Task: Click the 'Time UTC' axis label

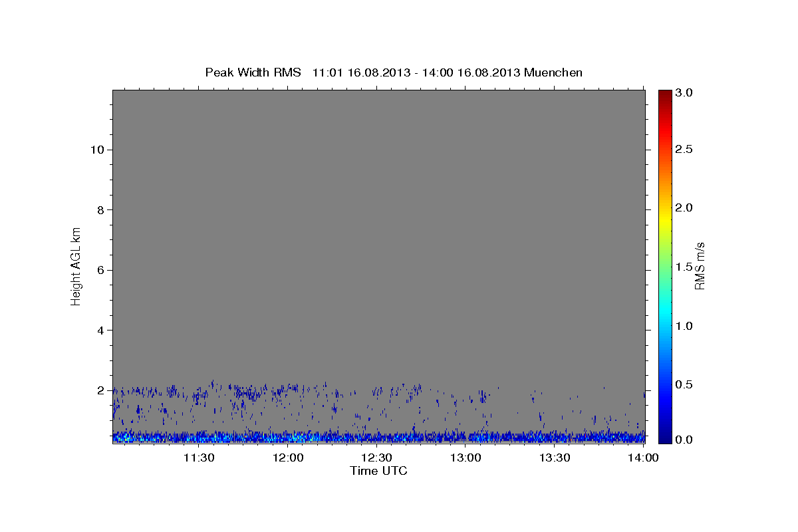Action: [378, 471]
